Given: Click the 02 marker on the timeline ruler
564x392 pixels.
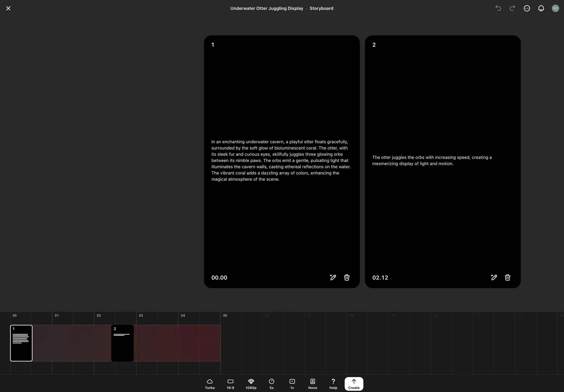Looking at the screenshot, I should point(99,315).
